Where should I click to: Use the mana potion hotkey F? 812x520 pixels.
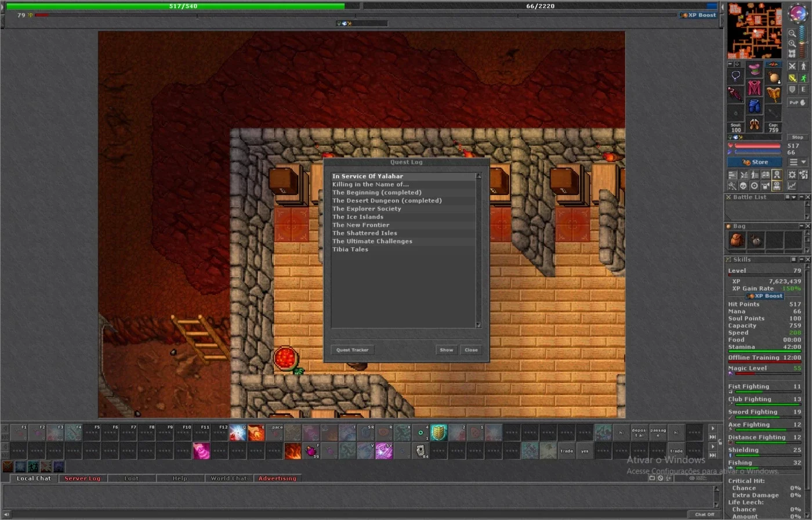[x=311, y=451]
